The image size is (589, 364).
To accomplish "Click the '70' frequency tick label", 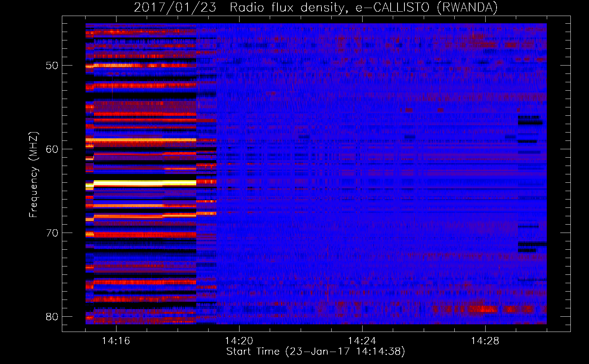I will 52,233.
